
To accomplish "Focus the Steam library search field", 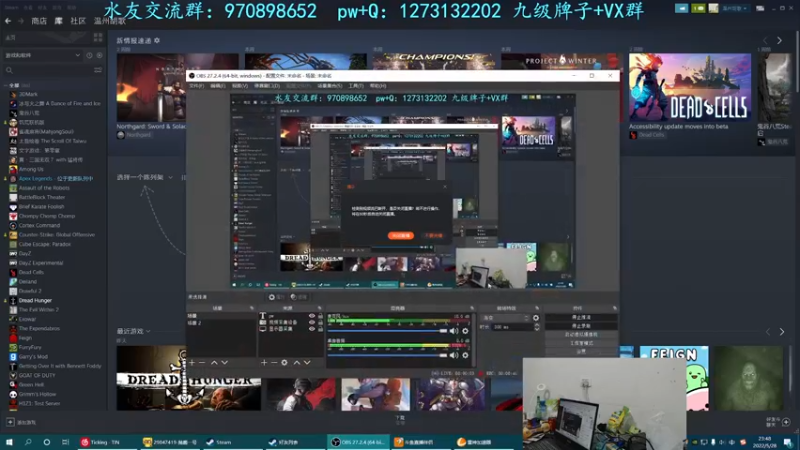I will pyautogui.click(x=48, y=70).
